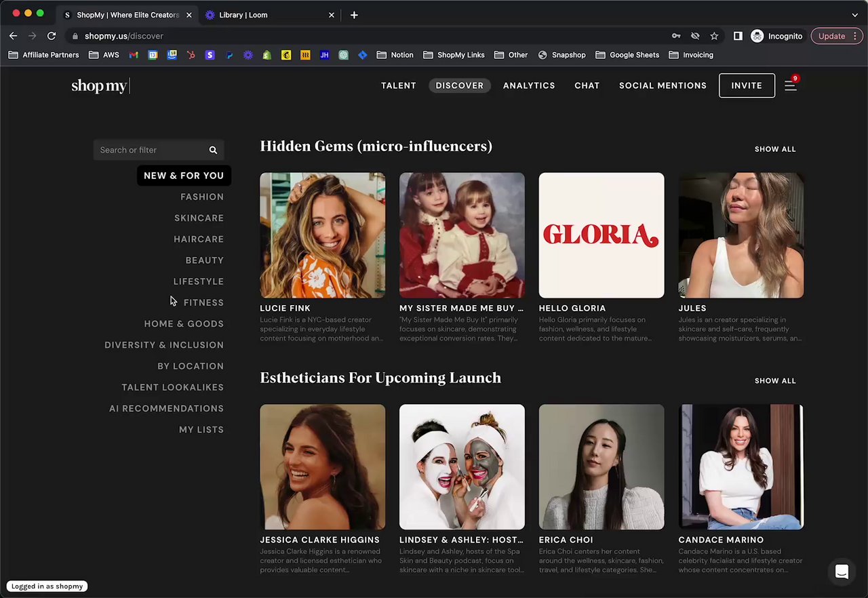Screen dimensions: 868x598
Task: Open the Lifestyle category
Action: point(199,281)
